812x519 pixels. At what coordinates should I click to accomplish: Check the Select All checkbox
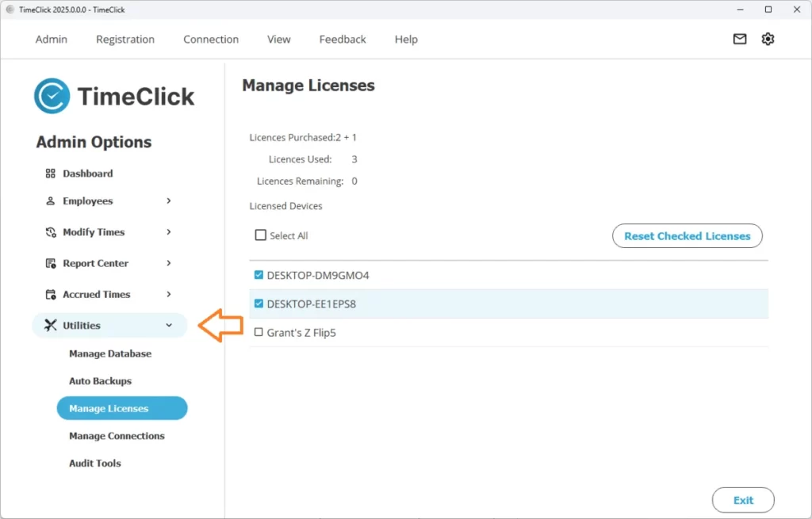(x=260, y=235)
